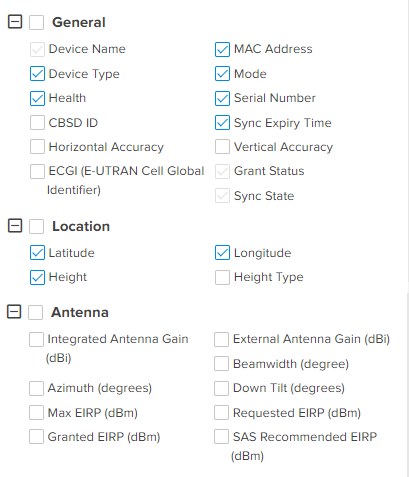
Task: Collapse the Location section
Action: [x=15, y=226]
